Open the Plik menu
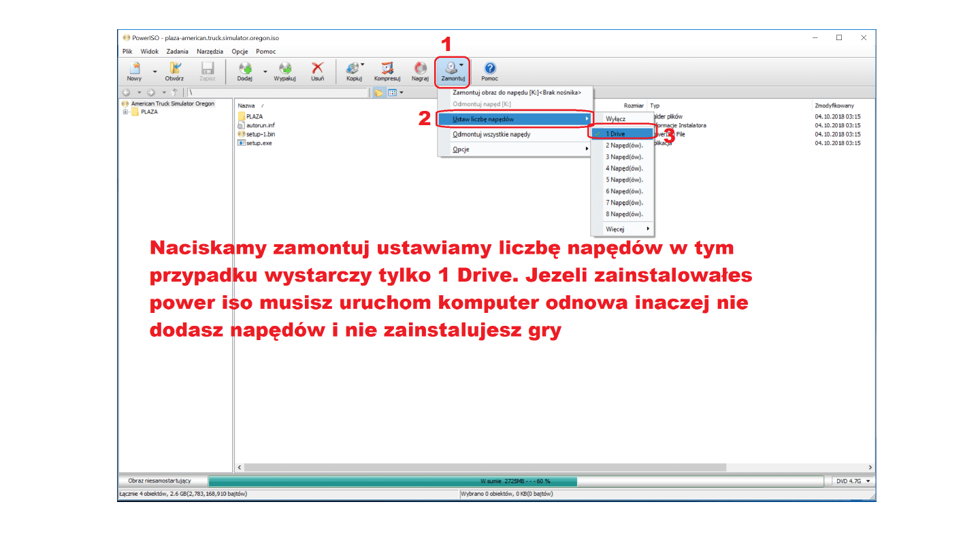980x551 pixels. tap(127, 51)
